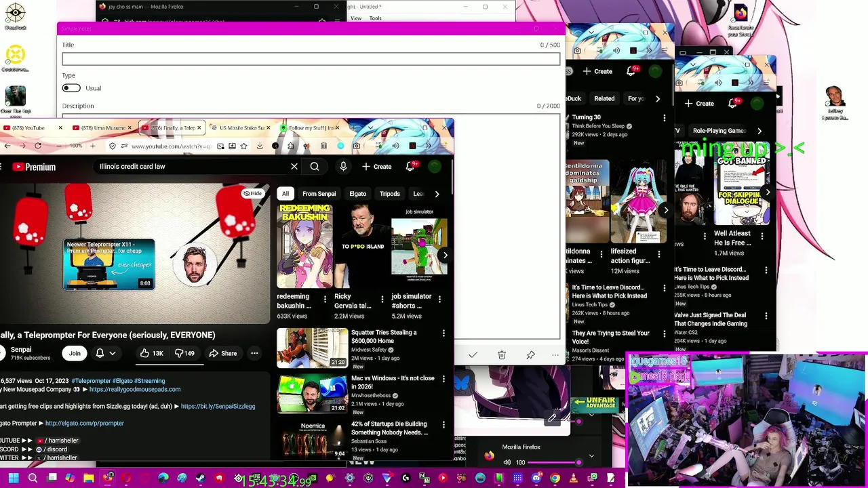Click Create in the front YouTube window
The image size is (868, 488).
point(376,167)
